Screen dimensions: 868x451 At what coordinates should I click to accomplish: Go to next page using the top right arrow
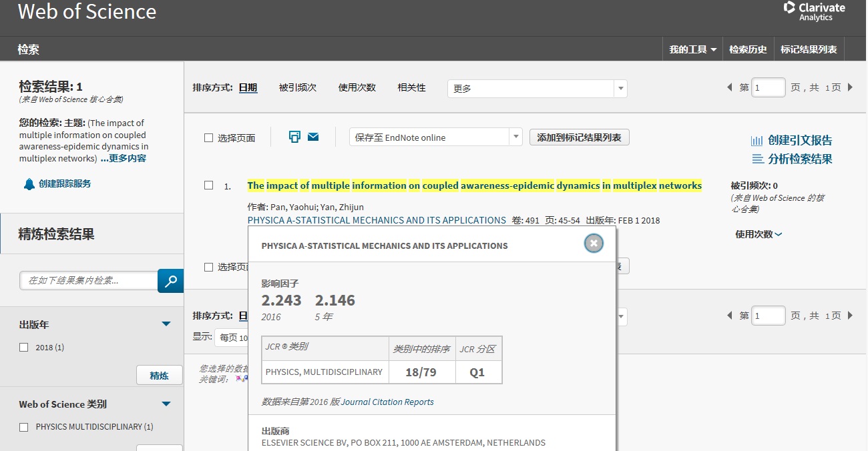(x=850, y=87)
